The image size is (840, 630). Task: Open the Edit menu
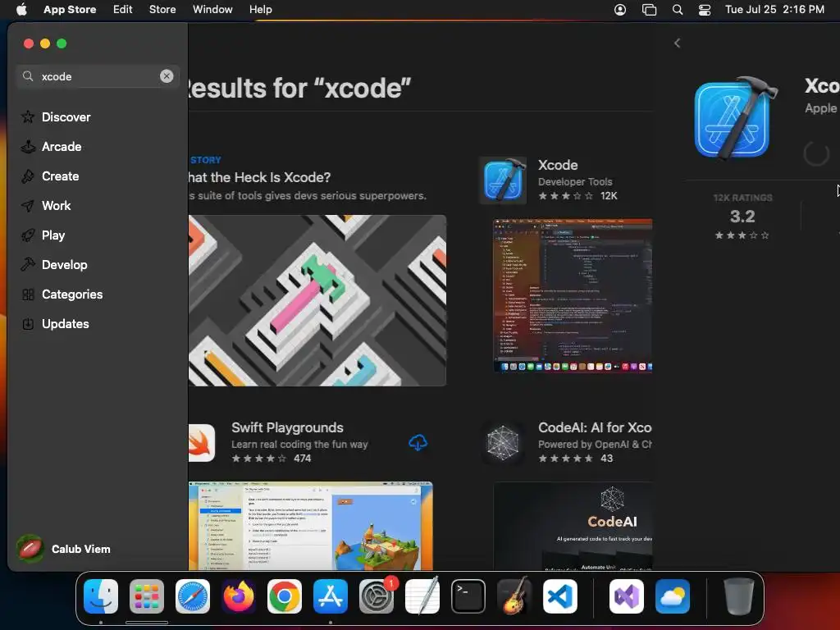(123, 10)
